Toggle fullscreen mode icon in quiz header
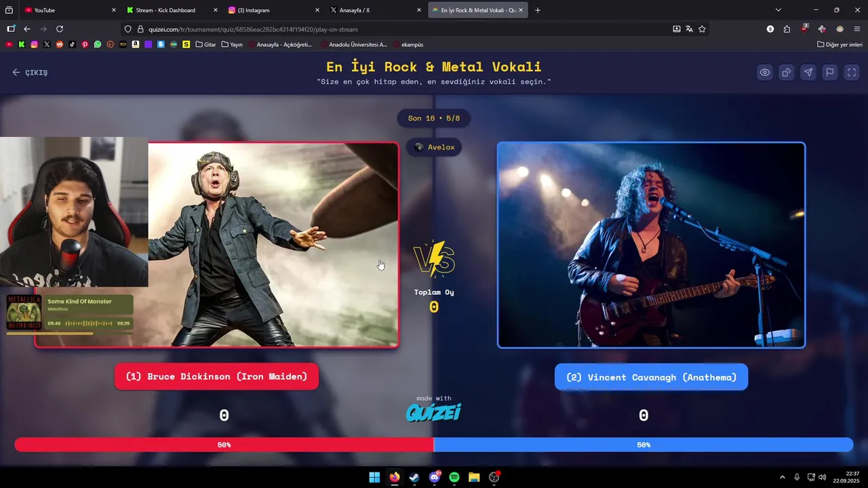The image size is (868, 488). [852, 73]
